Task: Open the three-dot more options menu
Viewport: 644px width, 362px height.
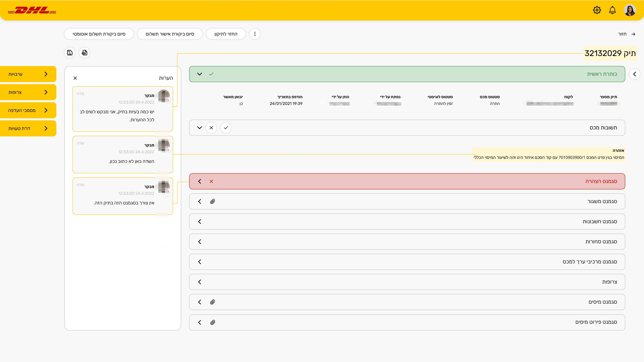Action: pos(255,34)
